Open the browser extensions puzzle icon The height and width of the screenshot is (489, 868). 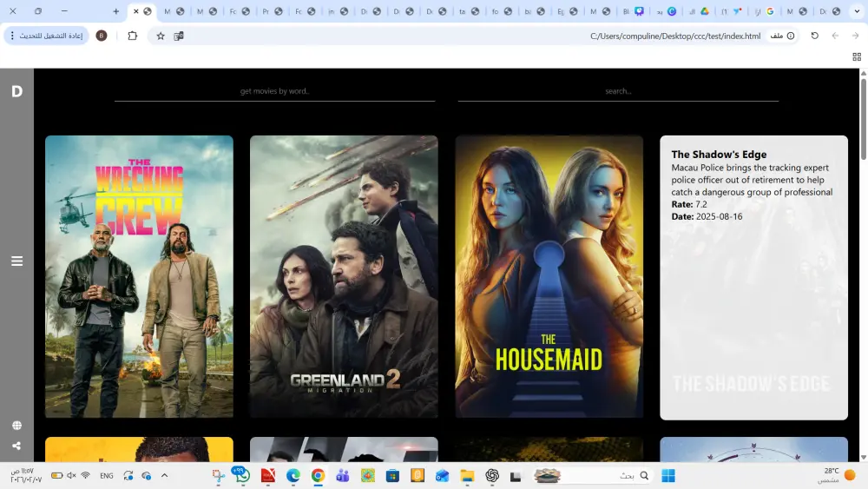[132, 36]
